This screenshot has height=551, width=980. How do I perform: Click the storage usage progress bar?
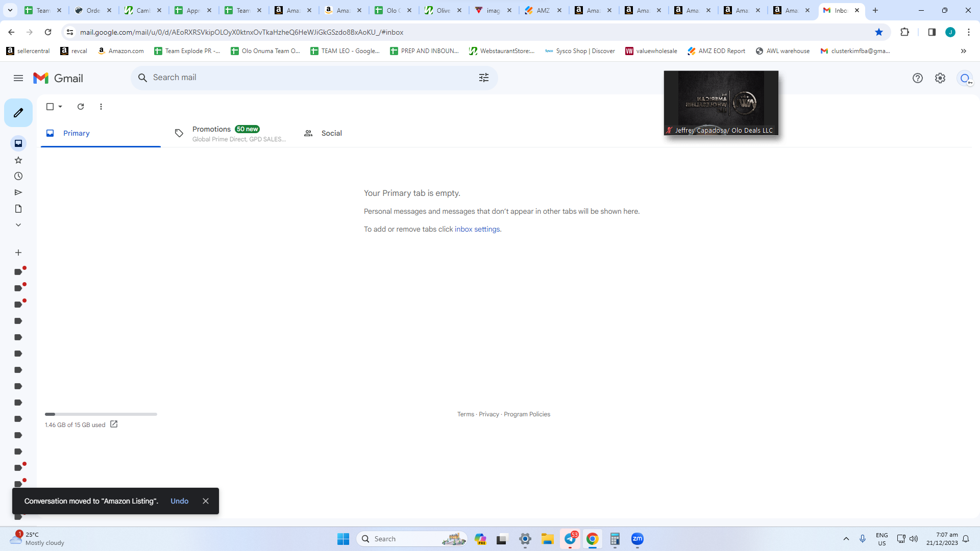pos(101,414)
